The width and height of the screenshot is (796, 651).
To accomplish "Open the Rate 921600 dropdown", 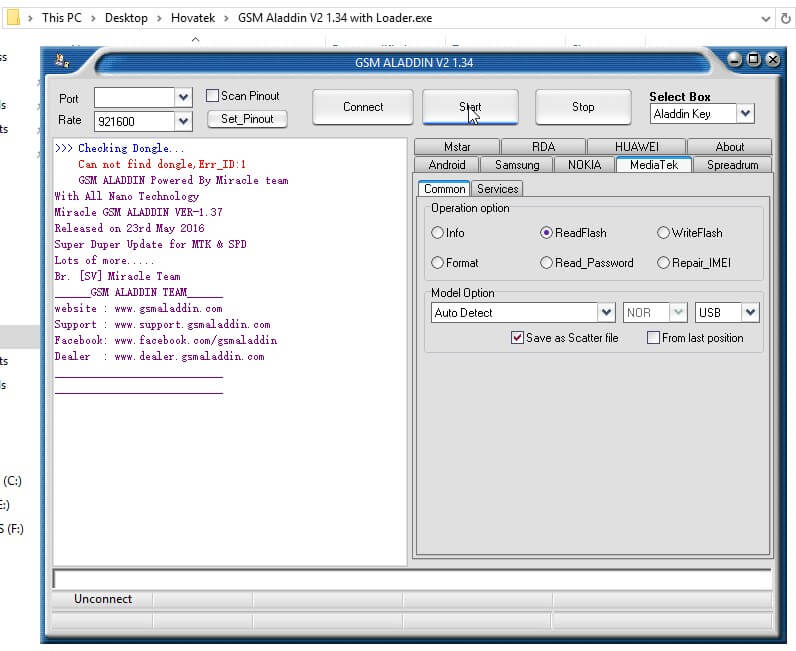I will [183, 121].
